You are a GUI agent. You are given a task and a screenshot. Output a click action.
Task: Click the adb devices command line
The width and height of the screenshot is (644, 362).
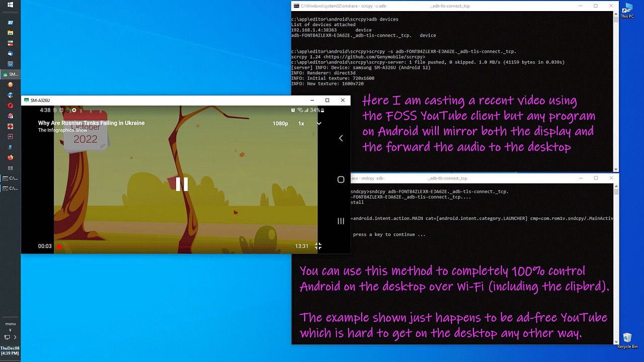click(345, 19)
